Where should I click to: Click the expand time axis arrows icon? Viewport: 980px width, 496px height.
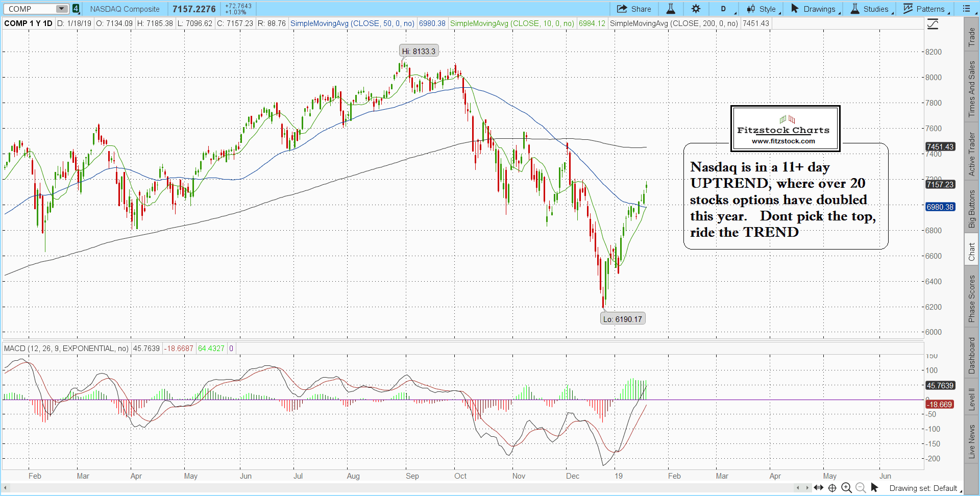tap(819, 488)
